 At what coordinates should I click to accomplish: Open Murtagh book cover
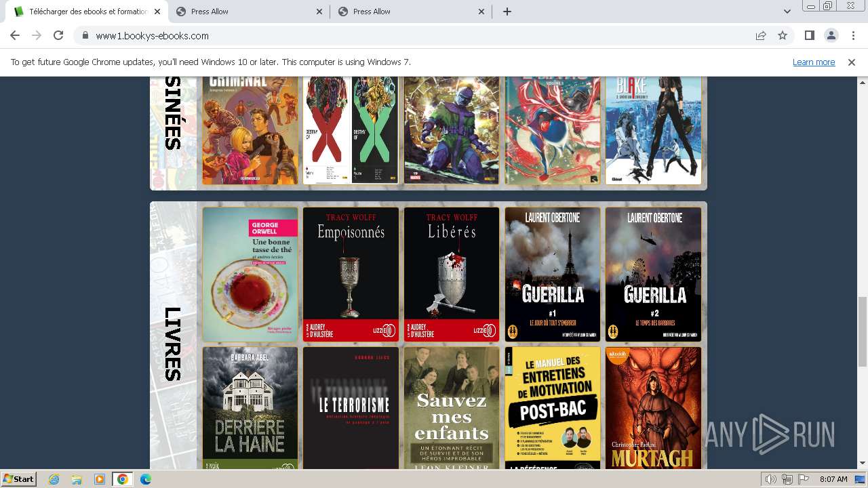[x=653, y=408]
